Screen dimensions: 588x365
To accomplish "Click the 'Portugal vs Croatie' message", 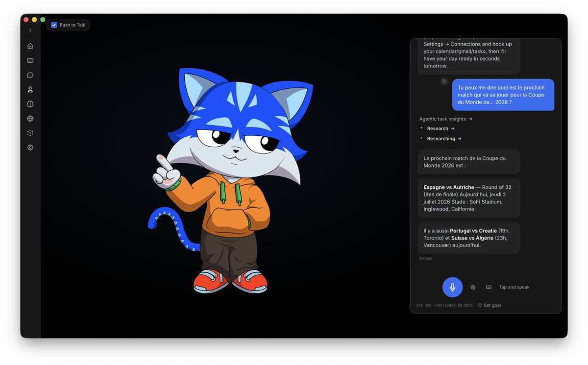I will (469, 238).
